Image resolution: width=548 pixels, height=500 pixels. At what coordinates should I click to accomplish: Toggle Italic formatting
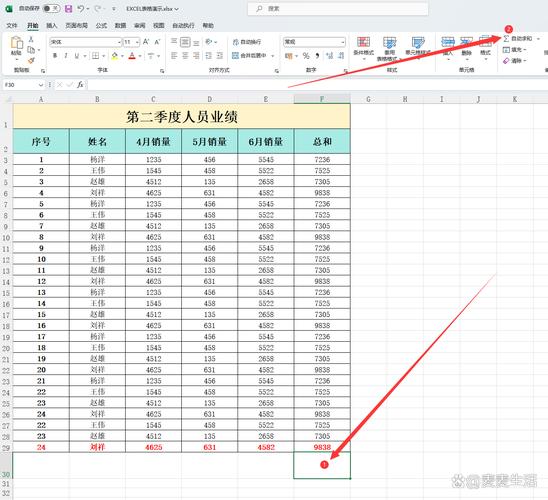tap(66, 56)
